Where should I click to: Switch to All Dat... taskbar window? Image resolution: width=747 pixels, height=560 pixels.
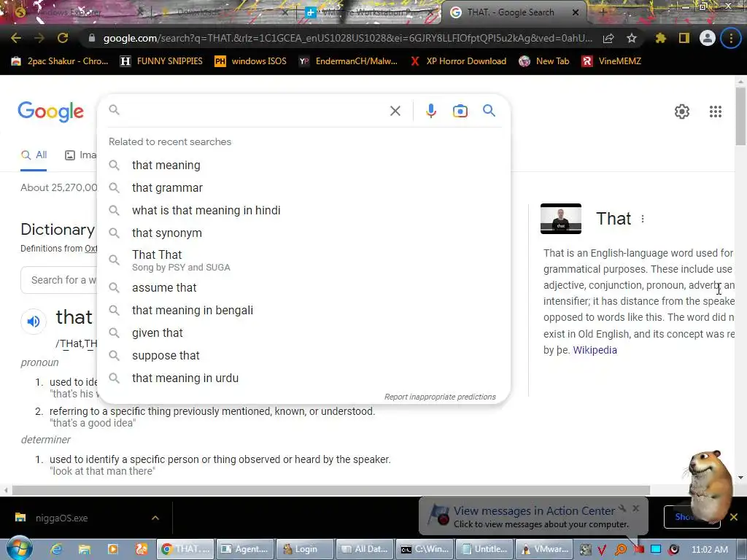click(365, 549)
